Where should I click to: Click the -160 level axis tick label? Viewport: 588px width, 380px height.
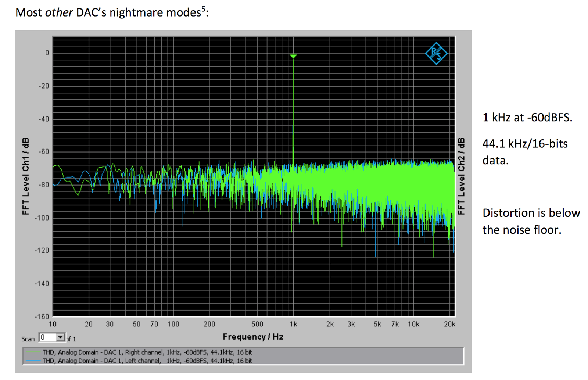[x=42, y=316]
